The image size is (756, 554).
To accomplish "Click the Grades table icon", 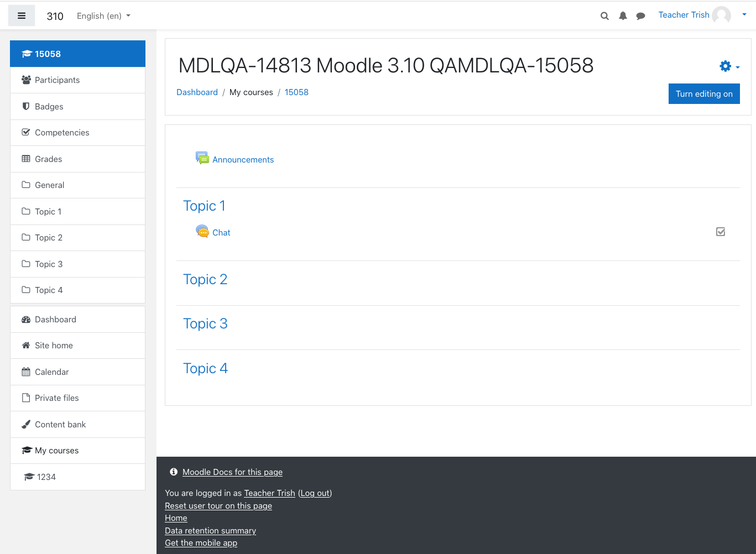I will pyautogui.click(x=26, y=159).
